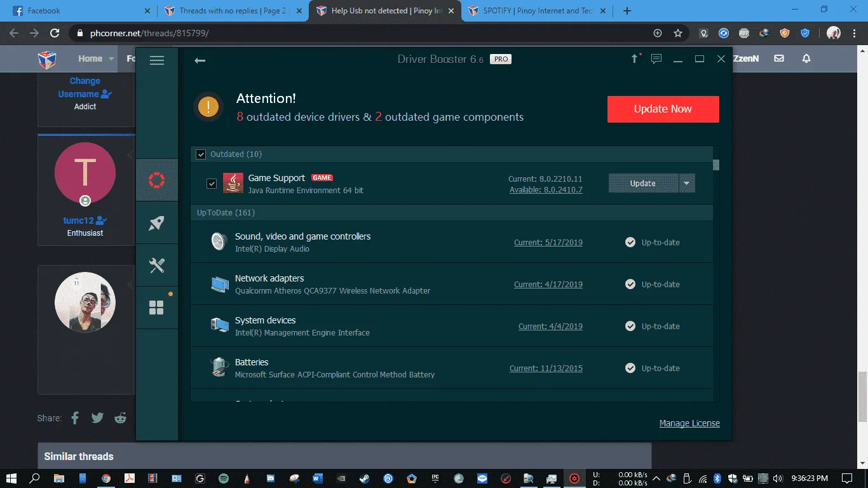Toggle the Outdated (10) checkbox
This screenshot has width=868, height=488.
click(201, 154)
